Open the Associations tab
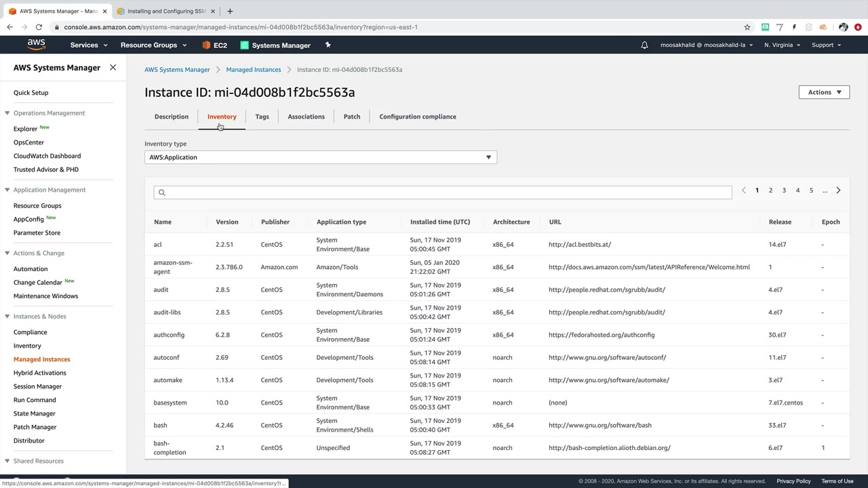The image size is (868, 488). pyautogui.click(x=306, y=117)
